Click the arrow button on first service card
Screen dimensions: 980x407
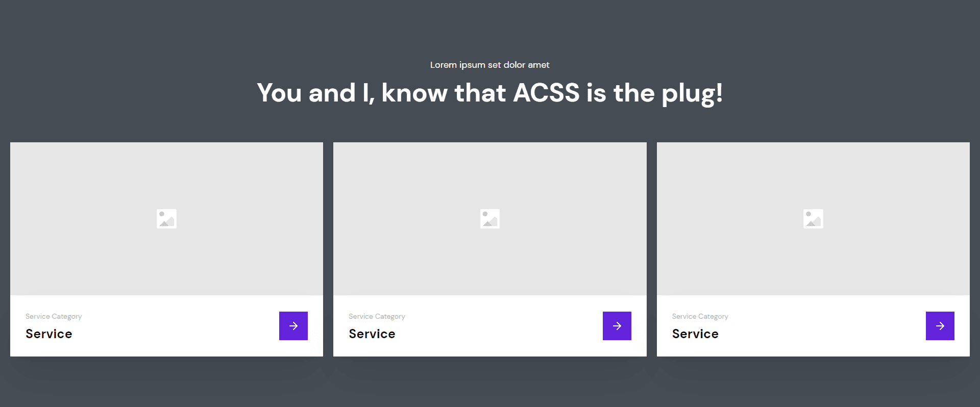tap(293, 326)
